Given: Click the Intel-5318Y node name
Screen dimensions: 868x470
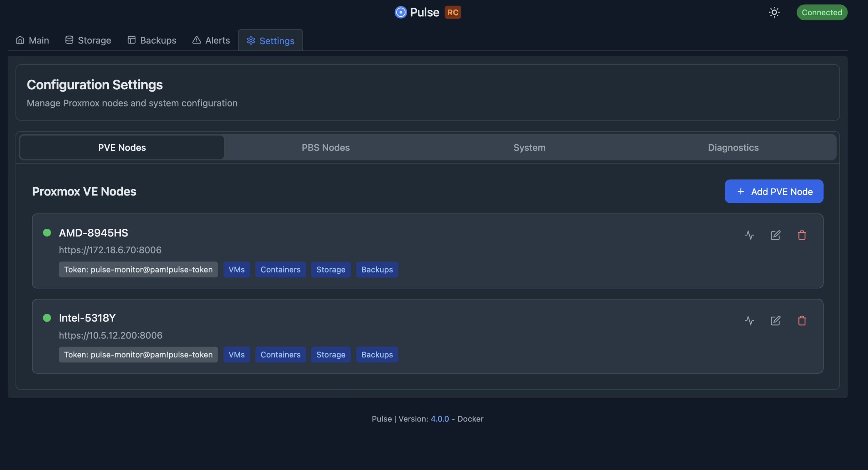Looking at the screenshot, I should tap(87, 318).
